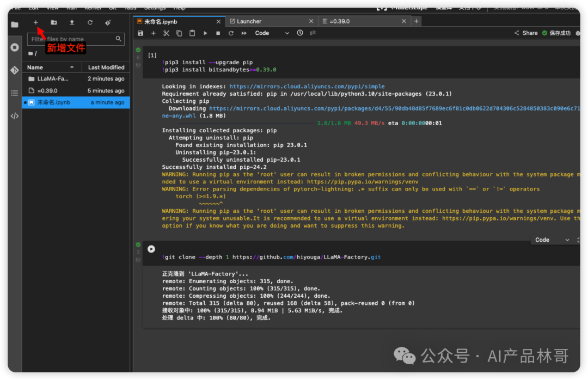Screen dimensions: 588x380
Task: Select 未命名.ipynb in the file list
Action: click(x=76, y=102)
